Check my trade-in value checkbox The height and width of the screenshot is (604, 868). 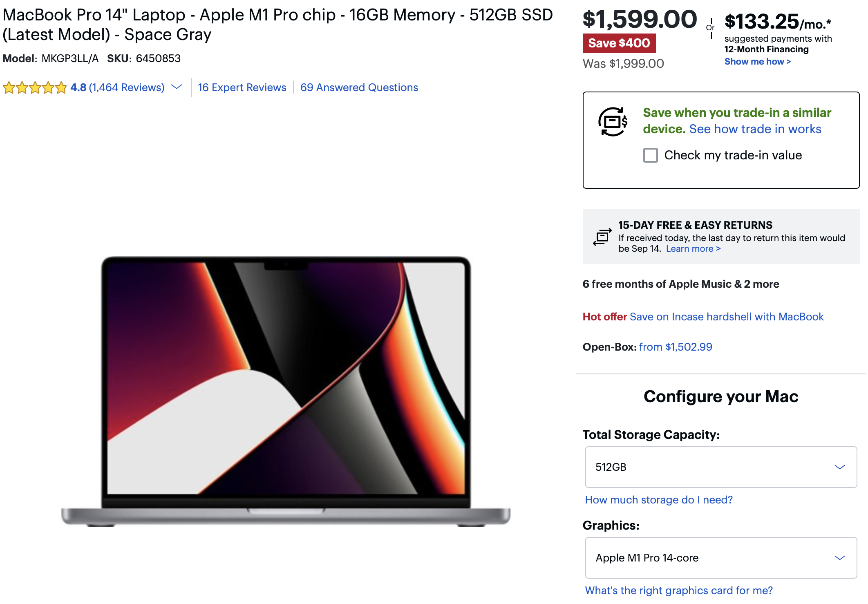(650, 155)
